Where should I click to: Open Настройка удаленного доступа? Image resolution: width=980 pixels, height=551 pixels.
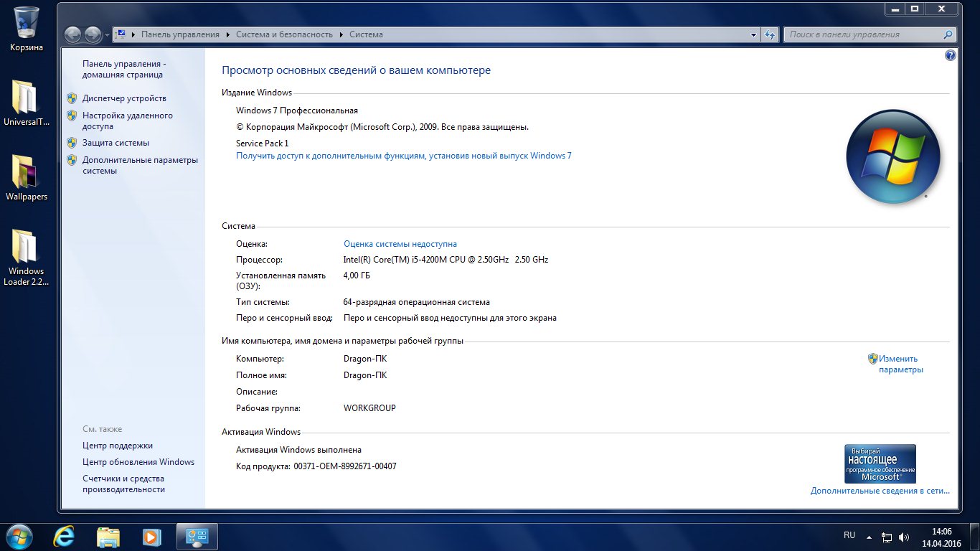click(127, 121)
